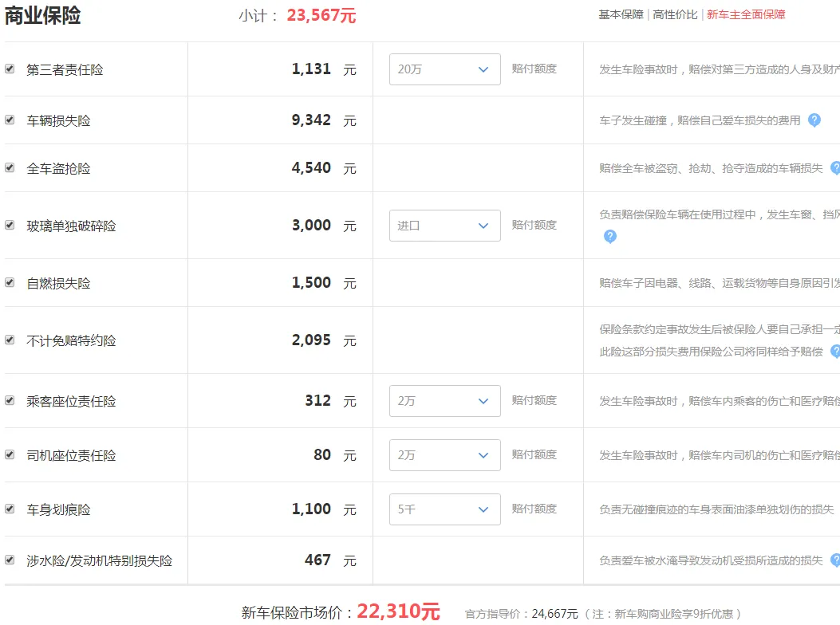Viewport: 840px width, 625px height.
Task: Click the 3,000 premium value
Action: (x=311, y=226)
